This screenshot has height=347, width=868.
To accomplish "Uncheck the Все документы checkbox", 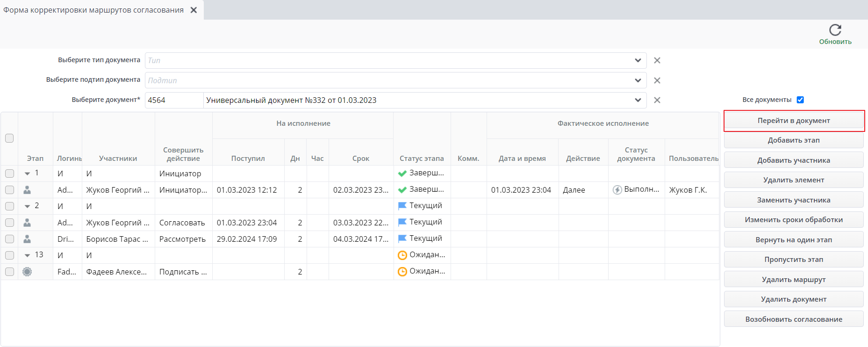I will 800,100.
